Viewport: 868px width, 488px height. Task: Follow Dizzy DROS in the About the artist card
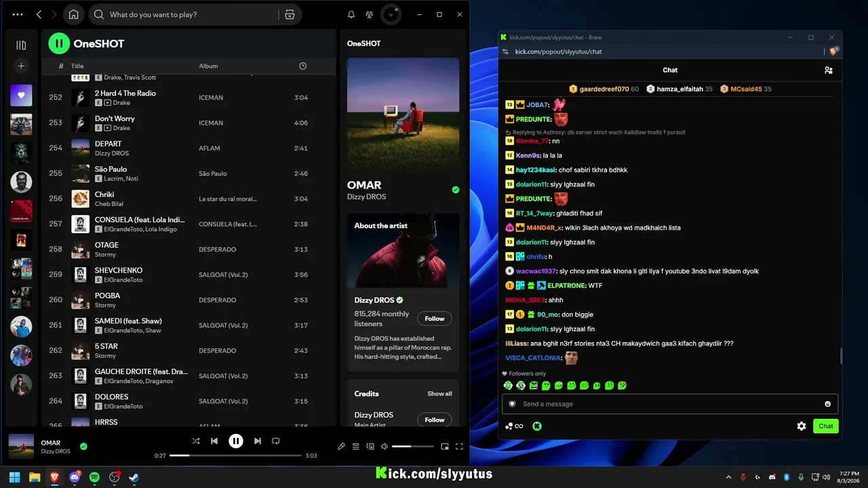click(435, 319)
